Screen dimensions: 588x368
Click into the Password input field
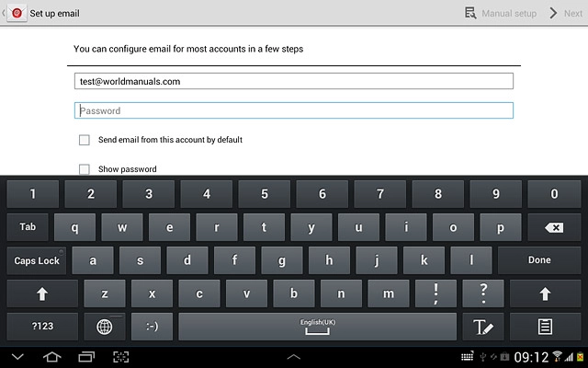[x=293, y=110]
